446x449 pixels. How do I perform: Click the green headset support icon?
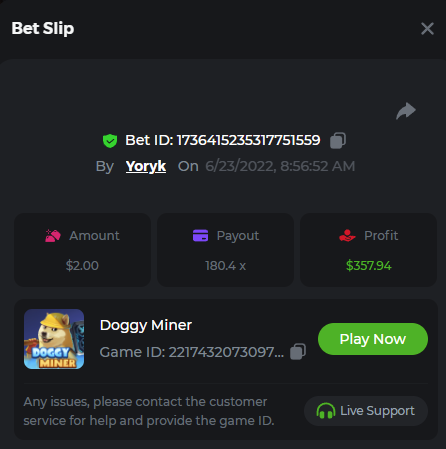[326, 411]
